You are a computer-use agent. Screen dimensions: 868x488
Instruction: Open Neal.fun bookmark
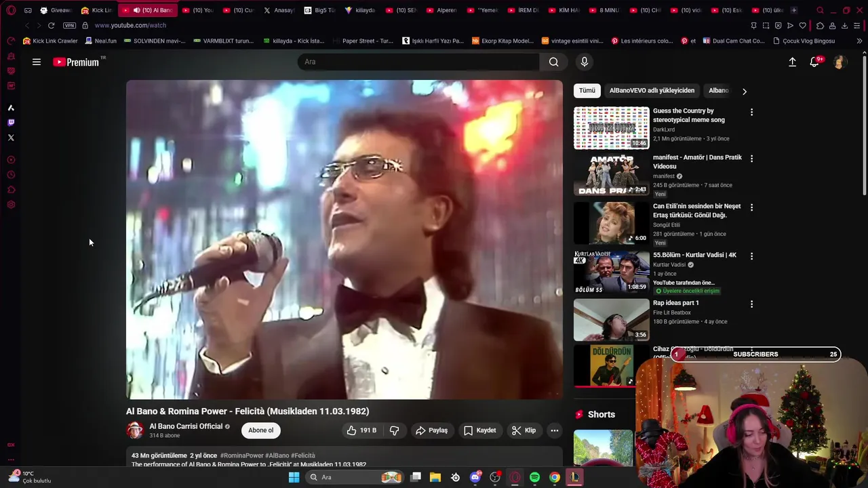(x=100, y=41)
